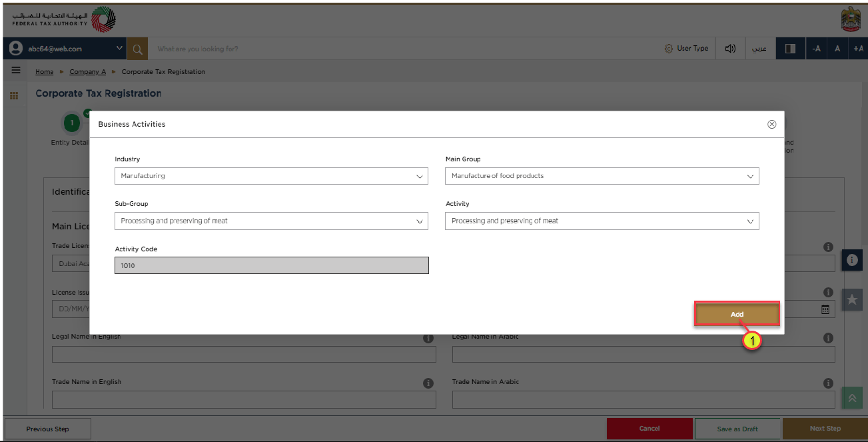The image size is (868, 442).
Task: Click info icon next to Trade Name in English
Action: coord(428,383)
